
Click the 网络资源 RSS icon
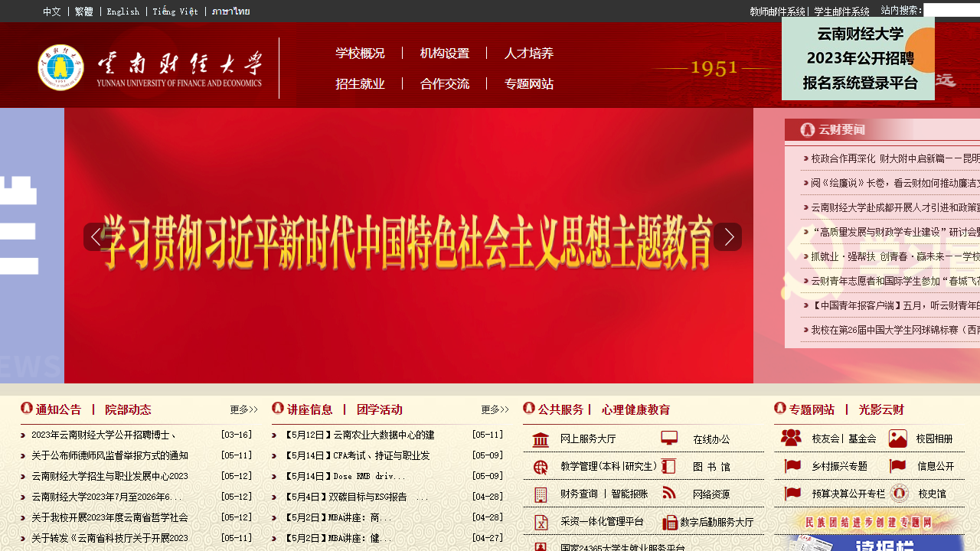pyautogui.click(x=668, y=493)
